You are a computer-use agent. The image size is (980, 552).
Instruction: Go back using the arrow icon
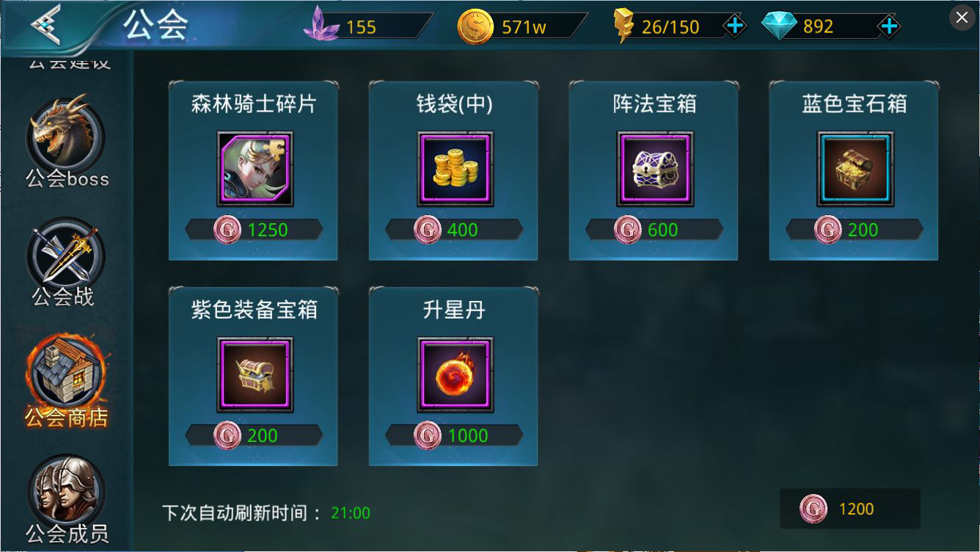[x=45, y=26]
